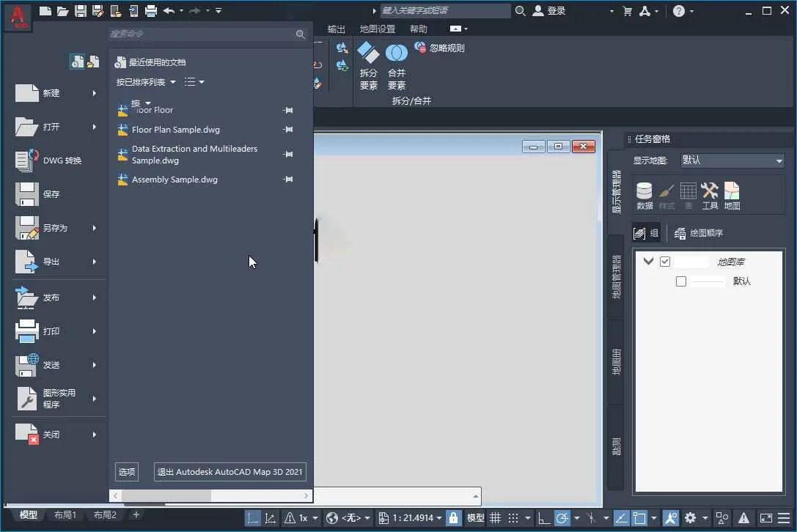Open the workspace switching gear icon
The width and height of the screenshot is (797, 532).
[x=690, y=518]
